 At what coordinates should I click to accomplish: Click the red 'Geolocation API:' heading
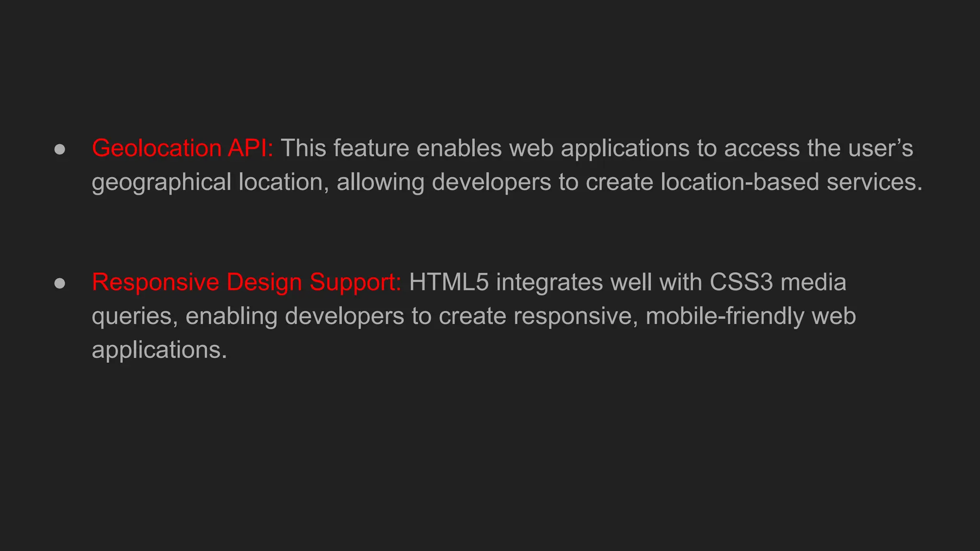182,148
